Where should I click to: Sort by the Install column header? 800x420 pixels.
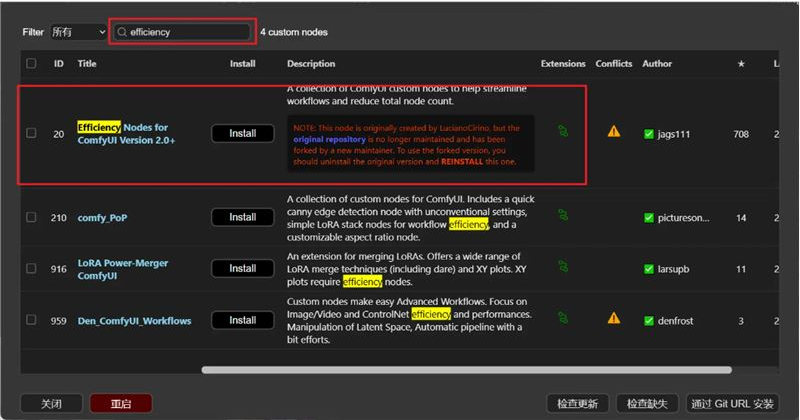tap(242, 64)
